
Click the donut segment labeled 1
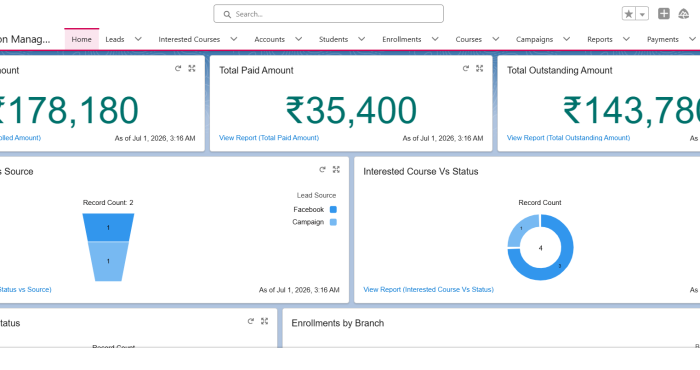[x=521, y=229]
